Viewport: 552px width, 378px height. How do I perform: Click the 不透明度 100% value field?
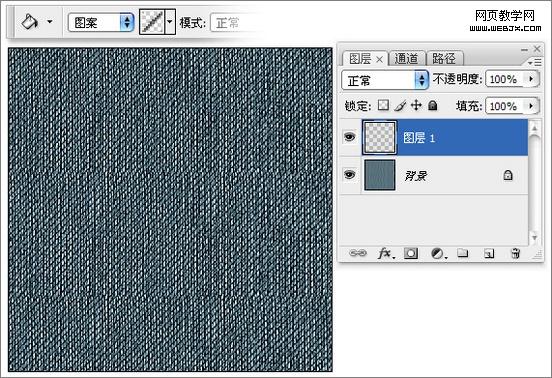coord(505,79)
